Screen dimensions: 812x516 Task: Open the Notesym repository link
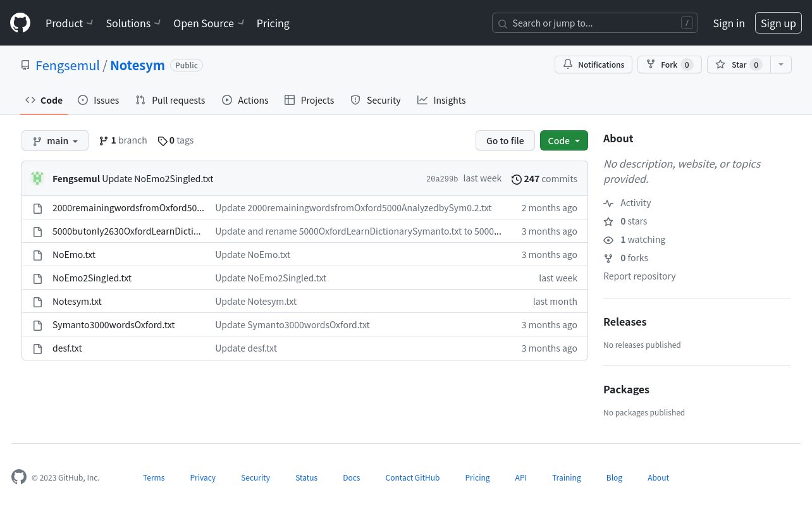click(x=137, y=65)
